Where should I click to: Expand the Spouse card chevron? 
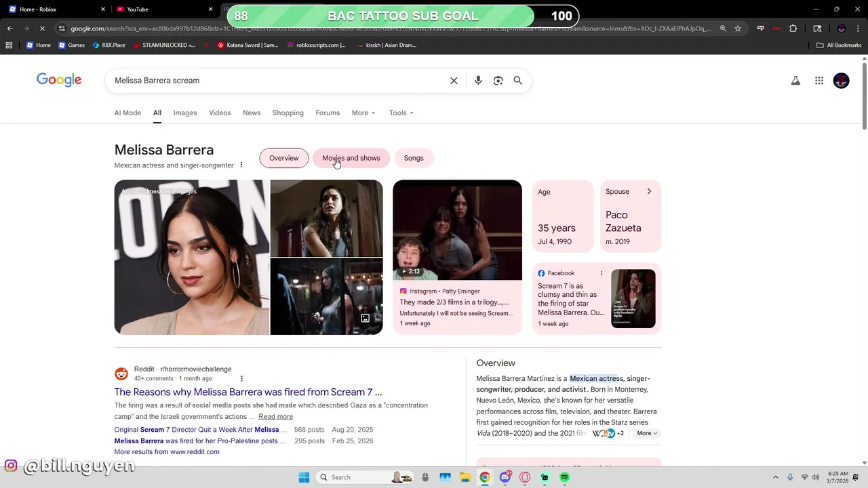tap(649, 192)
